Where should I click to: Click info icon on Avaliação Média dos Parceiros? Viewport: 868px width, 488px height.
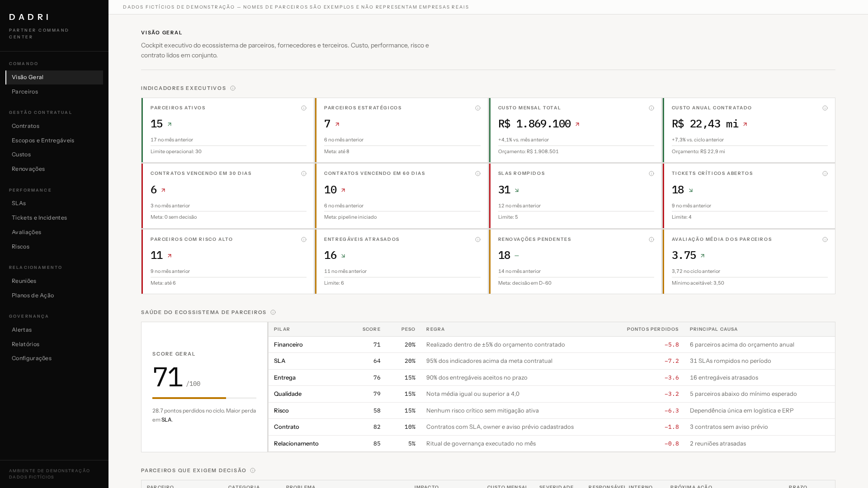pyautogui.click(x=825, y=239)
